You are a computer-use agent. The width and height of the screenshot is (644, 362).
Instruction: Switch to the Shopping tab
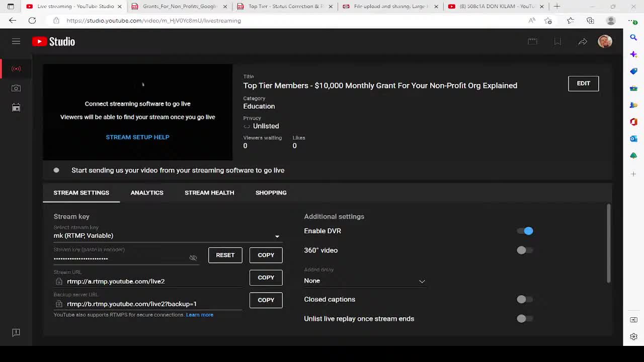[271, 193]
